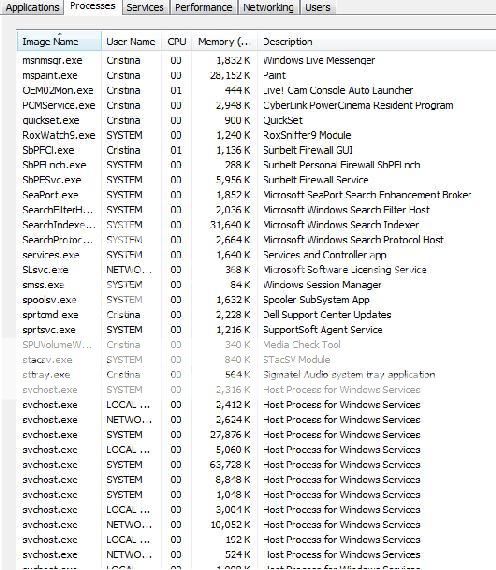
Task: Click Sigmatel Audio system tray application text
Action: (x=349, y=374)
